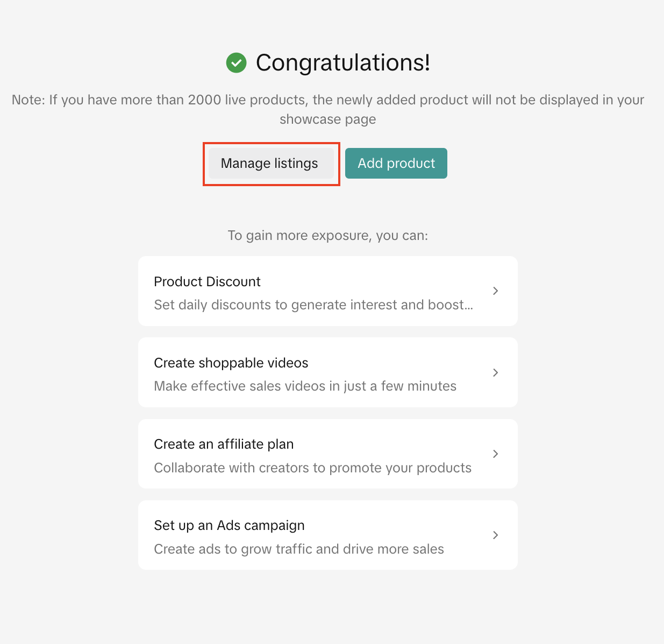Choose the Create an affiliate plan title
The image size is (664, 644).
tap(224, 444)
